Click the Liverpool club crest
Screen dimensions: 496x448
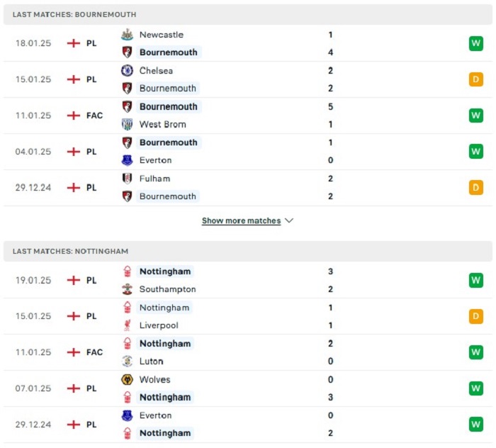(x=127, y=325)
